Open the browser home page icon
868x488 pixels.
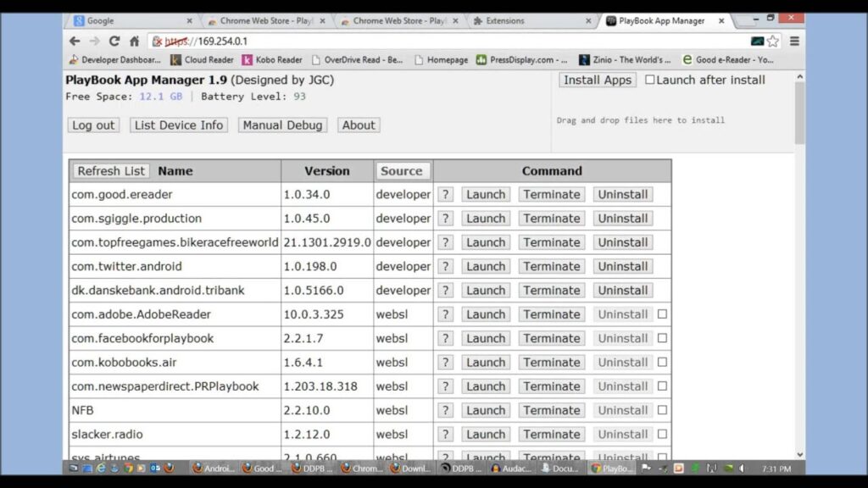coord(134,41)
